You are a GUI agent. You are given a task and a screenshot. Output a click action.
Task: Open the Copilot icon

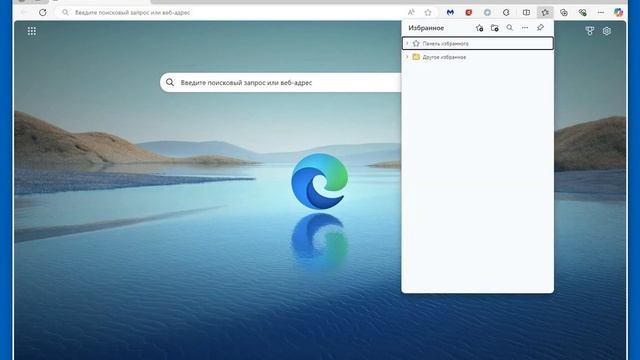pyautogui.click(x=618, y=13)
